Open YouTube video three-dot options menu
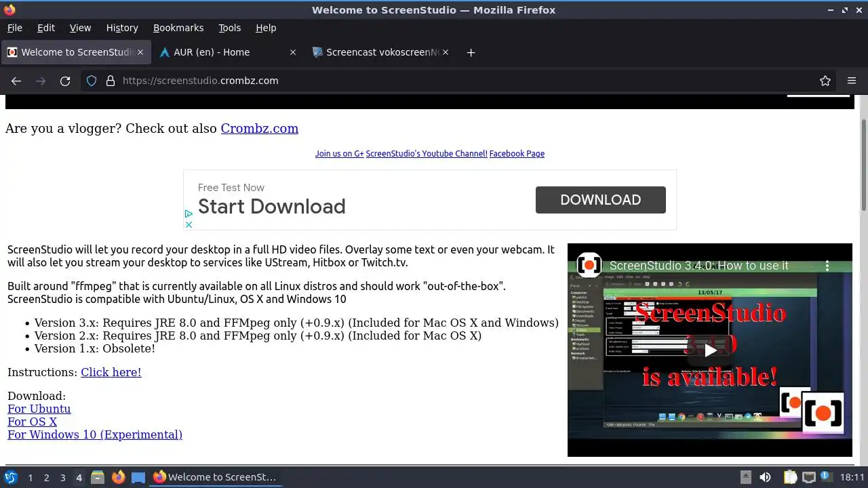Viewport: 868px width, 488px height. pyautogui.click(x=827, y=266)
